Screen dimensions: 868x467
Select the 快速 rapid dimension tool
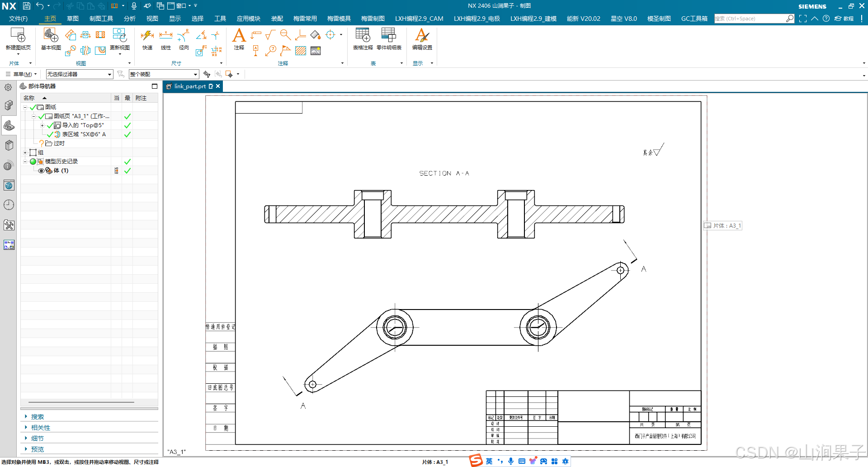(x=147, y=36)
